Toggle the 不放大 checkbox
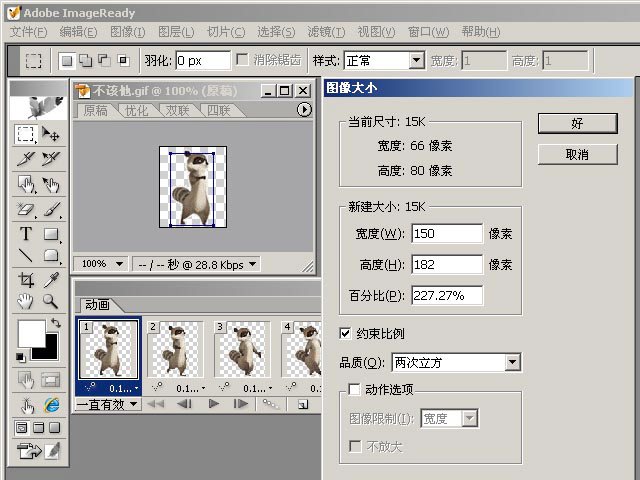The width and height of the screenshot is (640, 480). [355, 446]
